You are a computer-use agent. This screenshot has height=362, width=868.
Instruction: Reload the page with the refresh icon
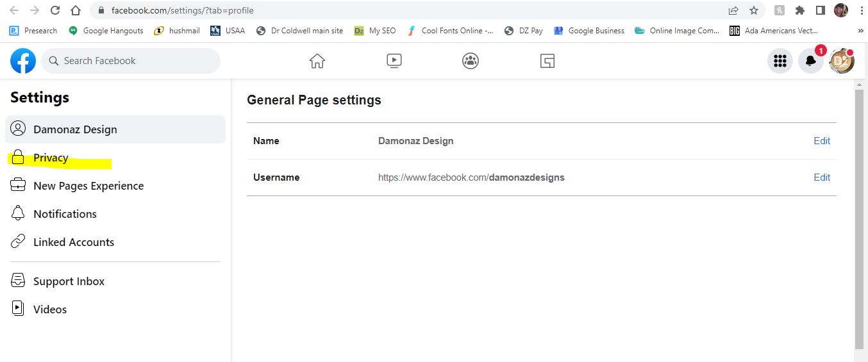(55, 10)
